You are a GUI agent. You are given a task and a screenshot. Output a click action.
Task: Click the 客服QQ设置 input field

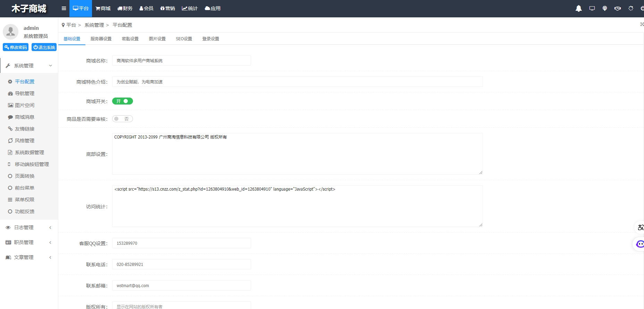point(182,243)
